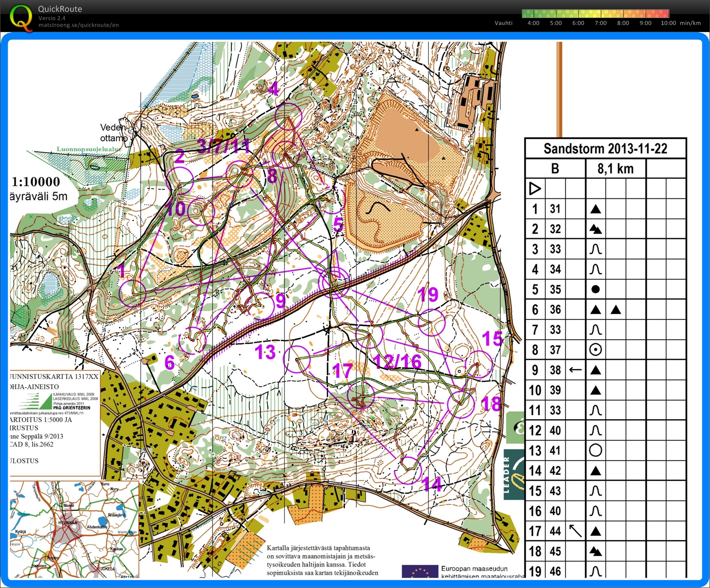Click the purple number 6 label
The image size is (710, 588).
[170, 362]
